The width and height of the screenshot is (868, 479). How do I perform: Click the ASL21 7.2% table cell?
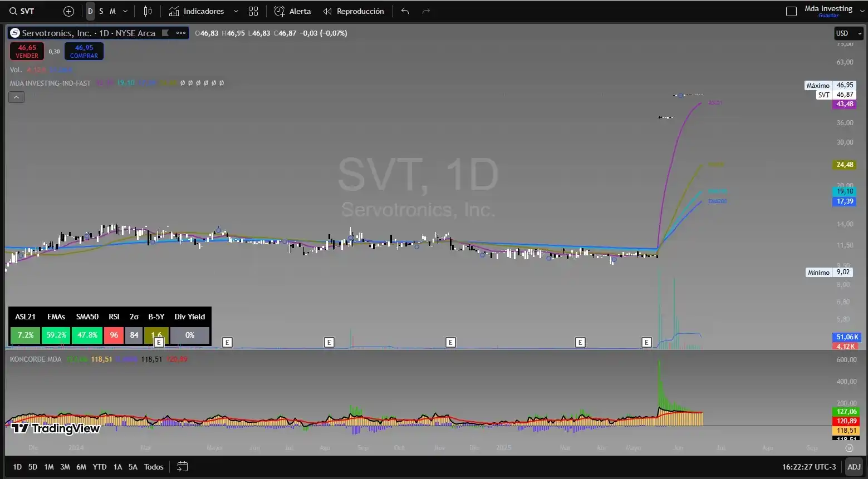click(25, 335)
